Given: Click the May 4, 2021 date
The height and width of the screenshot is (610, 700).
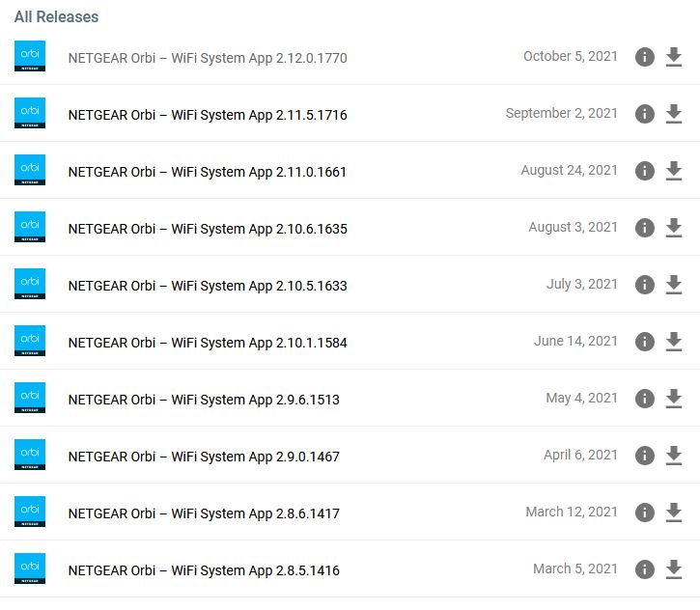Looking at the screenshot, I should 581,398.
